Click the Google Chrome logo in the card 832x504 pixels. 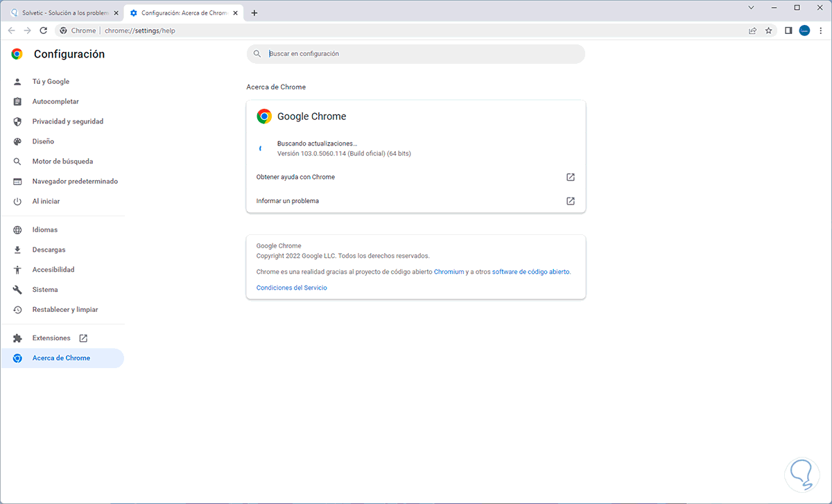[x=264, y=116]
